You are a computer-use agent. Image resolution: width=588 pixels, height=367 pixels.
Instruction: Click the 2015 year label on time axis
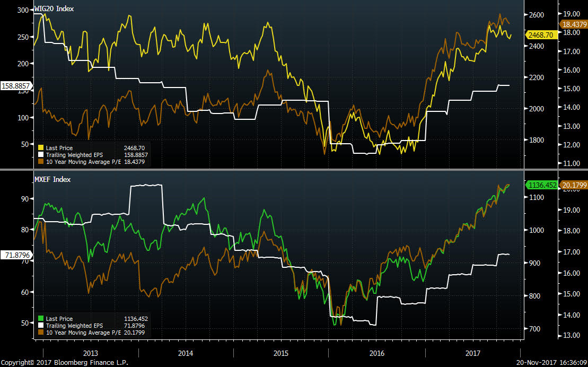[281, 354]
